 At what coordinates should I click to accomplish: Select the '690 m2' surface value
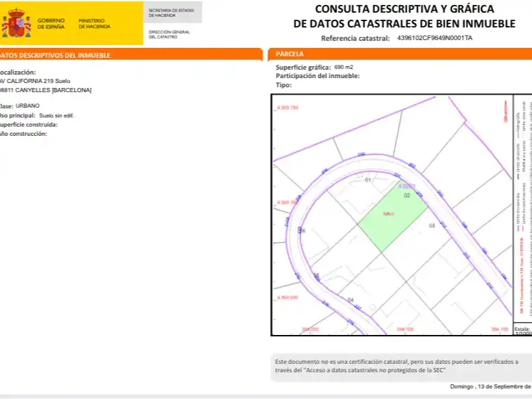point(343,67)
